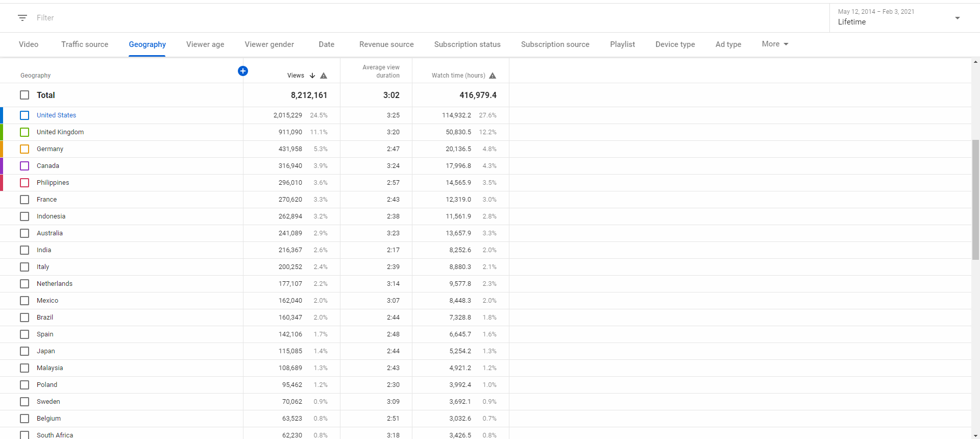Open the United States link
Viewport: 980px width, 439px height.
click(x=56, y=115)
